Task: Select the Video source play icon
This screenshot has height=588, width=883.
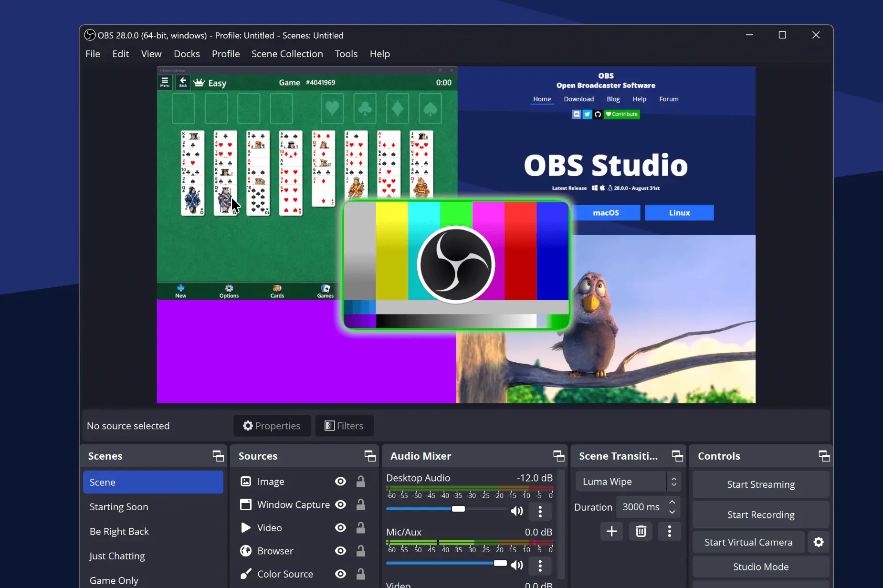Action: [x=246, y=527]
